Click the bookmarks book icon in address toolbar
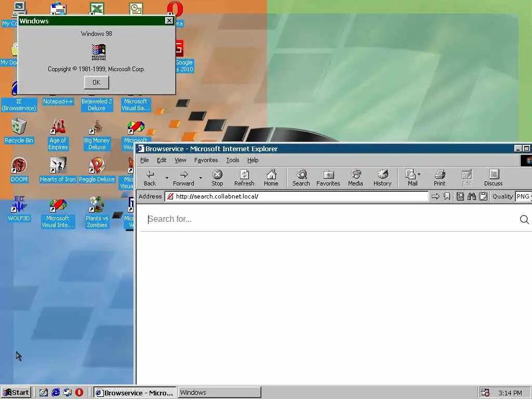This screenshot has height=399, width=532. click(x=460, y=196)
